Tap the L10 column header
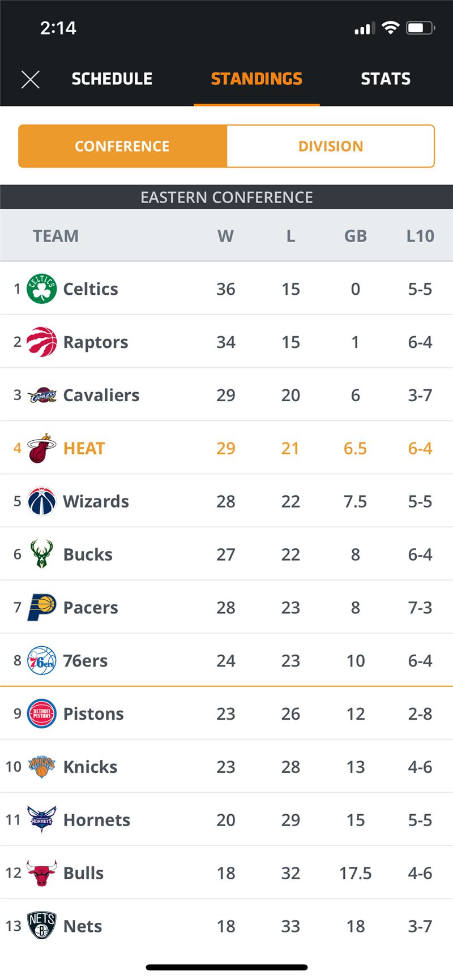 (x=420, y=236)
